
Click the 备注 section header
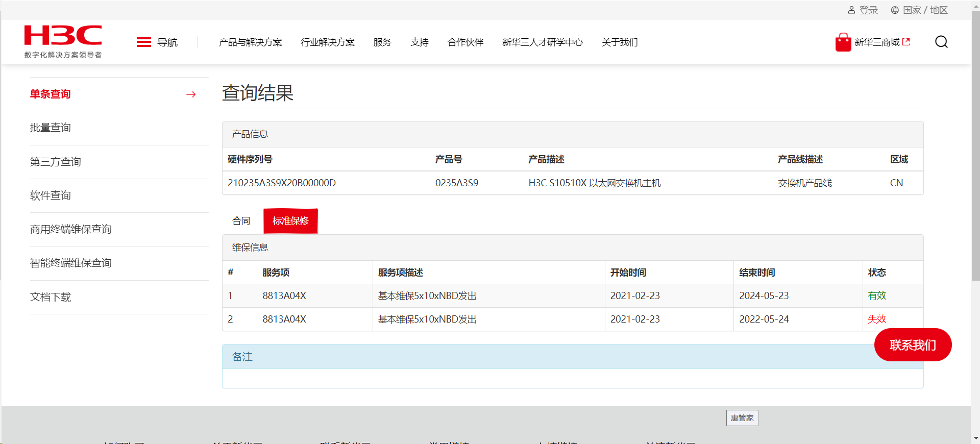(573, 357)
